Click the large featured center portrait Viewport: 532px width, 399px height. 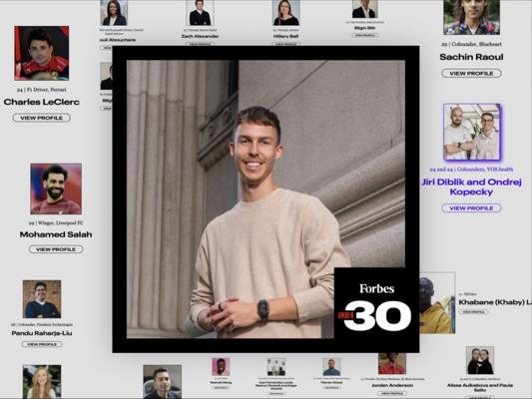(266, 199)
